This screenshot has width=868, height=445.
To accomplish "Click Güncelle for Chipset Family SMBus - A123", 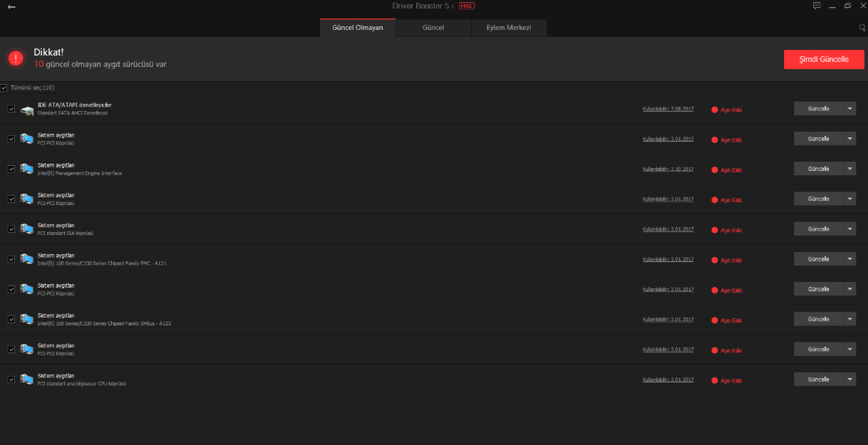I will pos(819,319).
